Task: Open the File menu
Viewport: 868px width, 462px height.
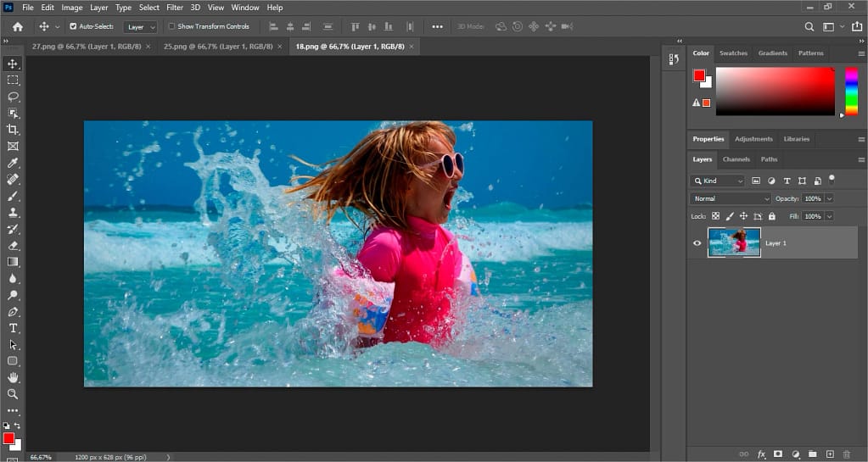Action: click(x=28, y=8)
